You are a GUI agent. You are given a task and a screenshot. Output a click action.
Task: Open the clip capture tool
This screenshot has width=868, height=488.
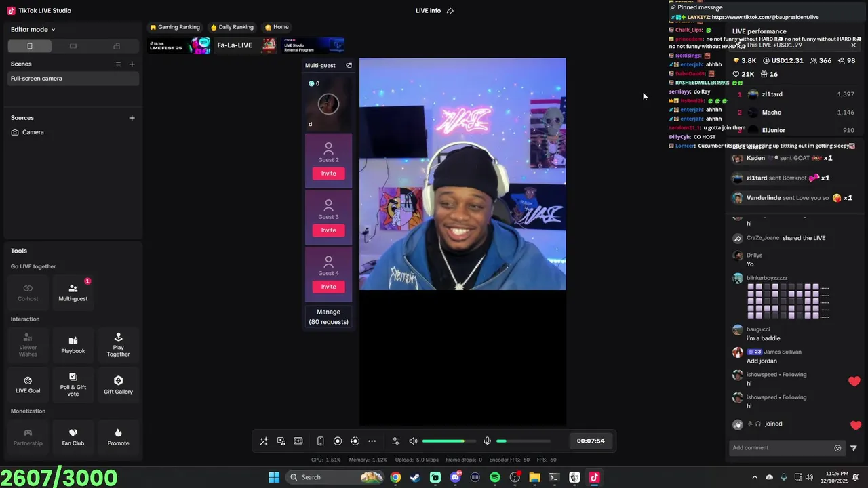click(298, 441)
